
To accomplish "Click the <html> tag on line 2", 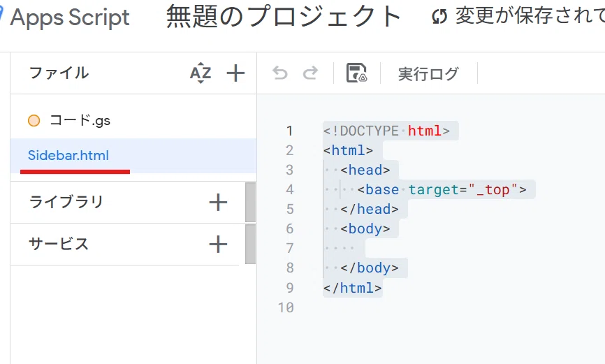I will 348,150.
